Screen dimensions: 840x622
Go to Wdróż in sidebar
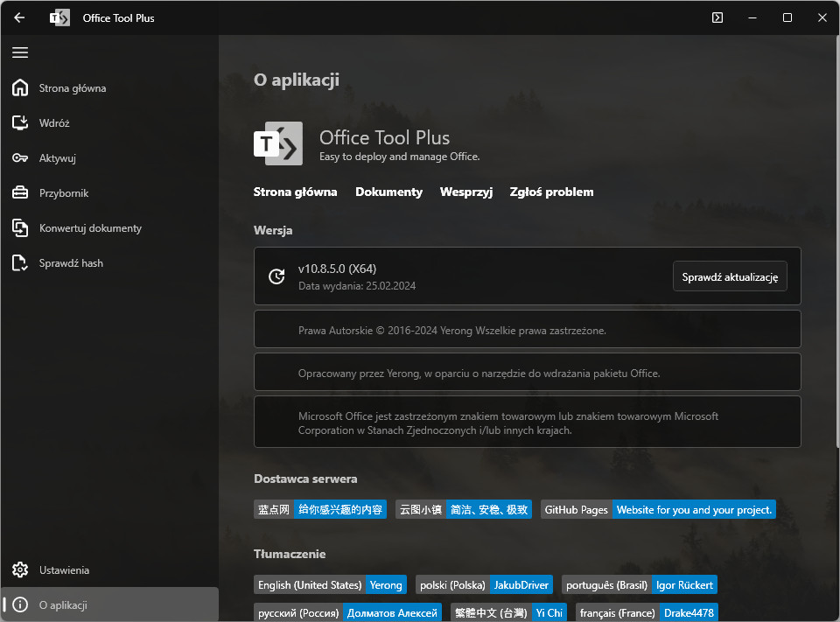pyautogui.click(x=109, y=122)
